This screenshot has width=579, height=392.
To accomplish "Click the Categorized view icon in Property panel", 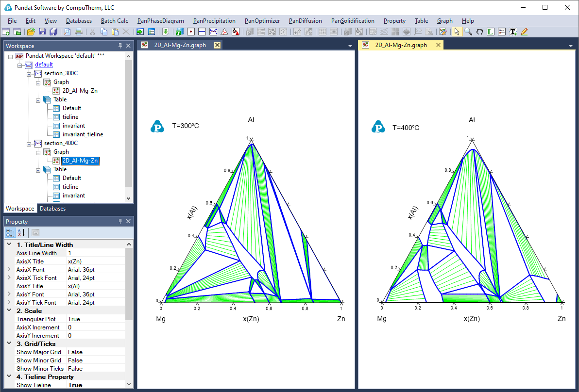I will (11, 232).
